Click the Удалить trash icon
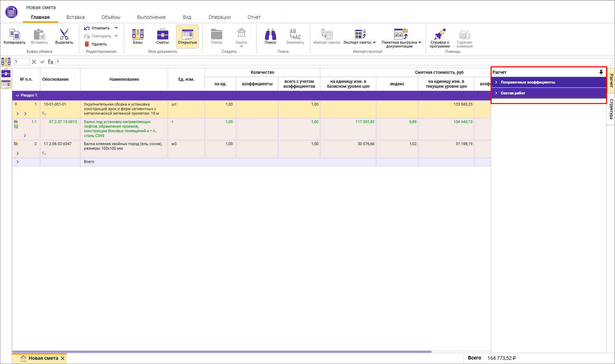The width and height of the screenshot is (615, 364). point(87,44)
